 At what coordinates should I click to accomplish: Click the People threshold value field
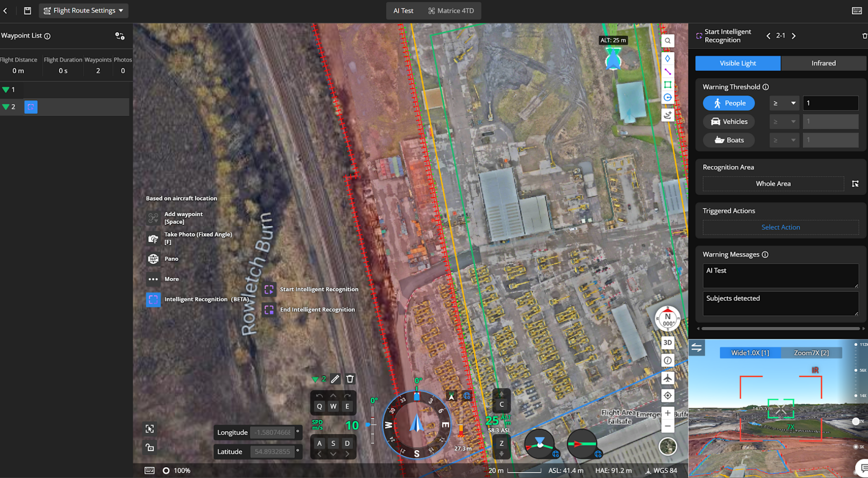(830, 103)
